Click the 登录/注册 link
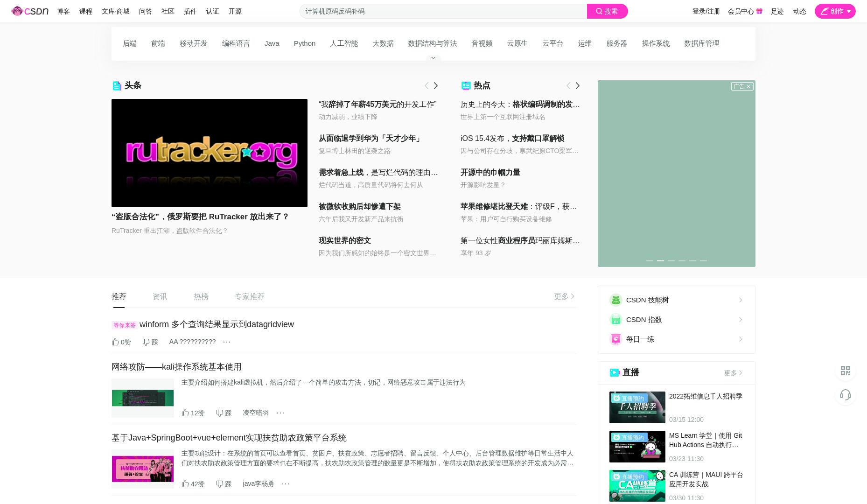 (706, 11)
